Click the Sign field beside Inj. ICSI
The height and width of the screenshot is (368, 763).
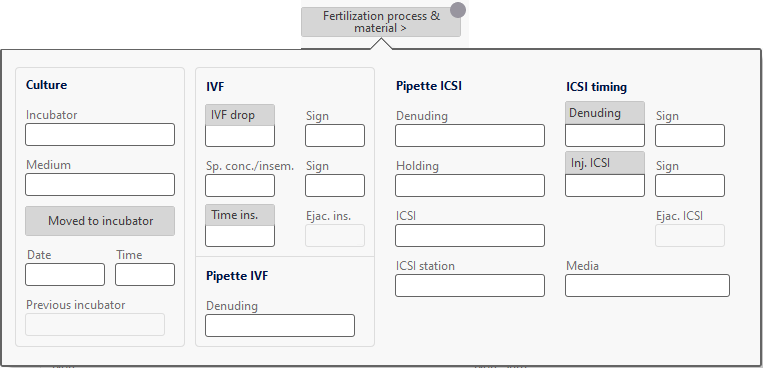[x=690, y=185]
